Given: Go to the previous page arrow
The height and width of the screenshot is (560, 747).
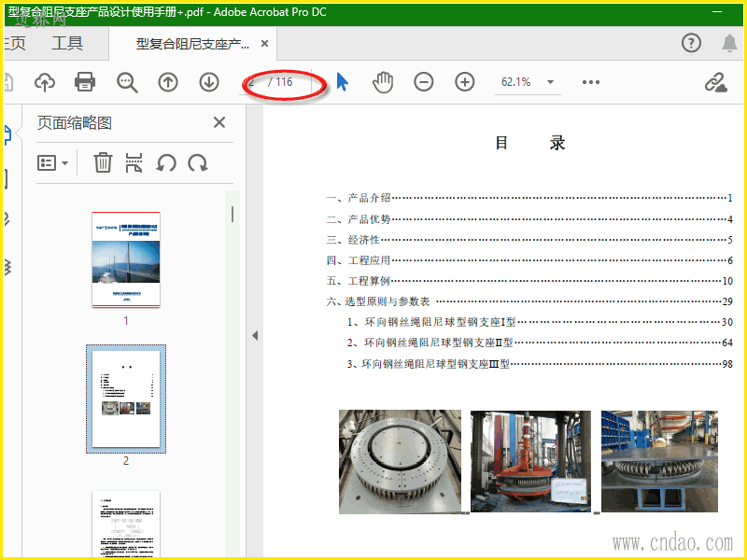Looking at the screenshot, I should pyautogui.click(x=168, y=82).
